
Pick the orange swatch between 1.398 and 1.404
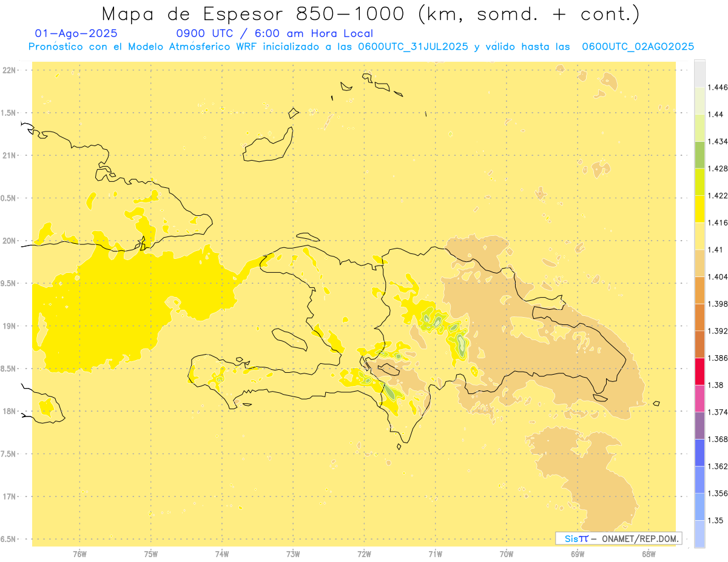tap(699, 290)
